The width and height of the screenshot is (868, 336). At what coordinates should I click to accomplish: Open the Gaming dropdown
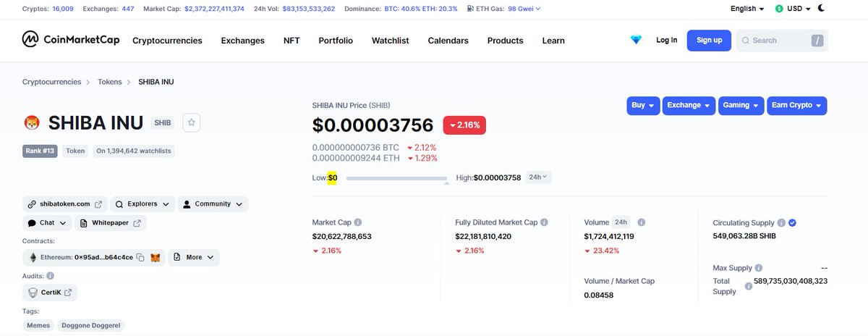click(x=741, y=106)
